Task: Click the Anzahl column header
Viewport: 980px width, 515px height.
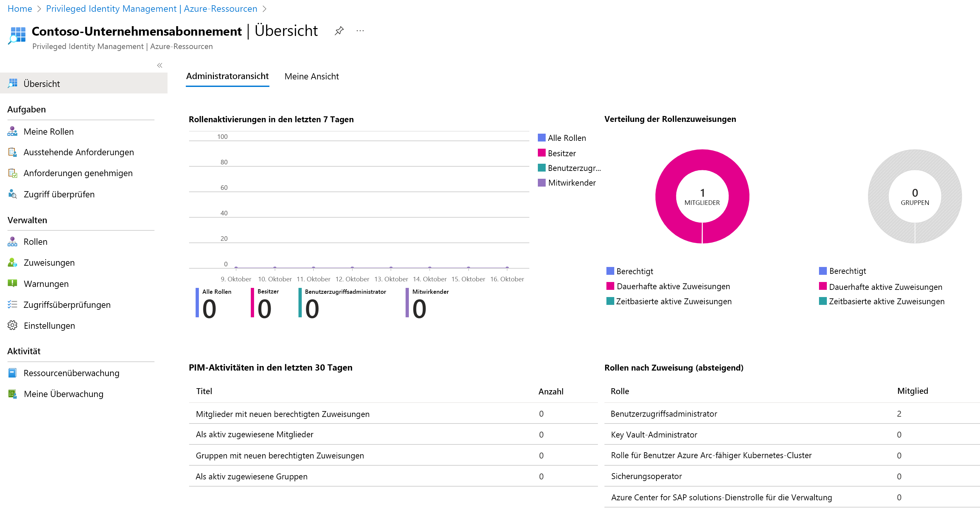Action: (551, 391)
